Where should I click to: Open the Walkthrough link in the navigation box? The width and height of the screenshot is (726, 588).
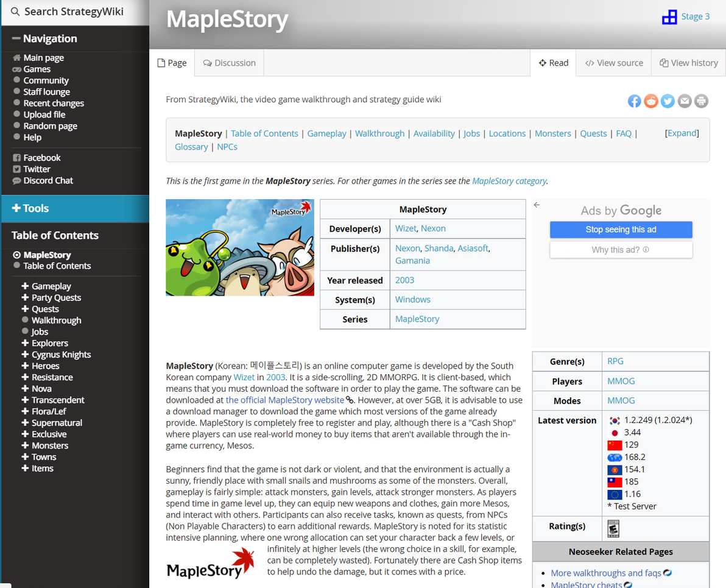click(379, 133)
